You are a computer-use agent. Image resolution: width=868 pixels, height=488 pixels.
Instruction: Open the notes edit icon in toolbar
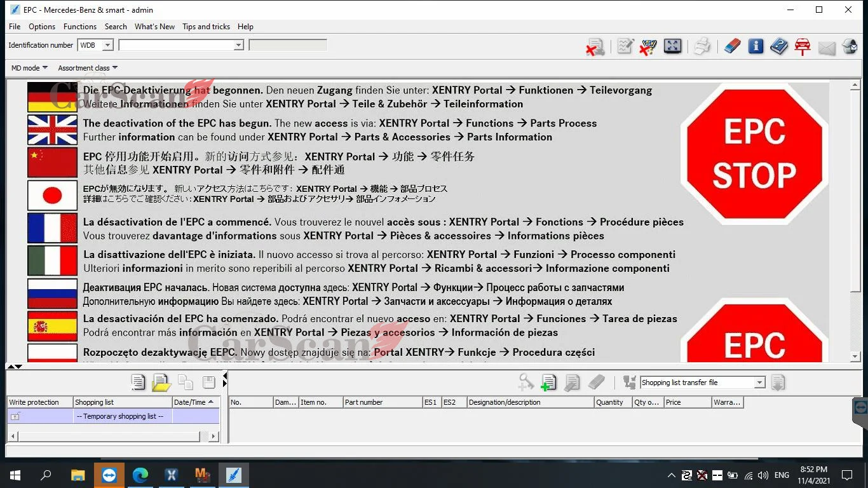(625, 46)
